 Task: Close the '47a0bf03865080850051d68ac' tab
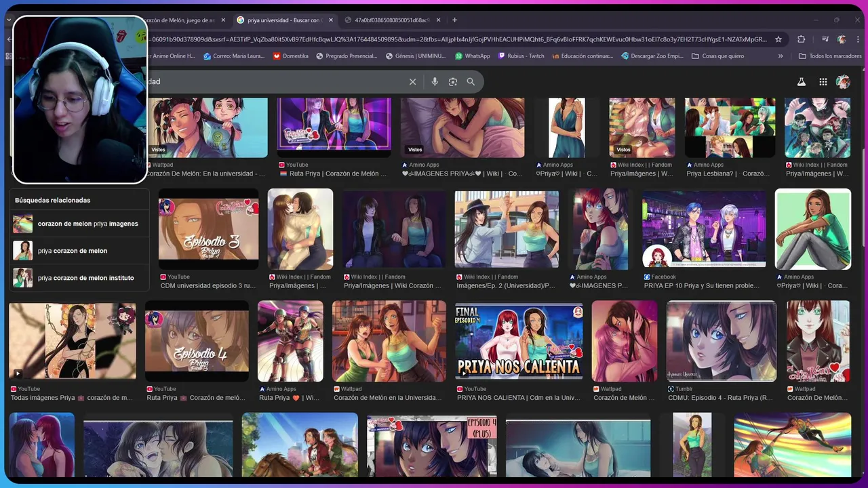(x=439, y=20)
